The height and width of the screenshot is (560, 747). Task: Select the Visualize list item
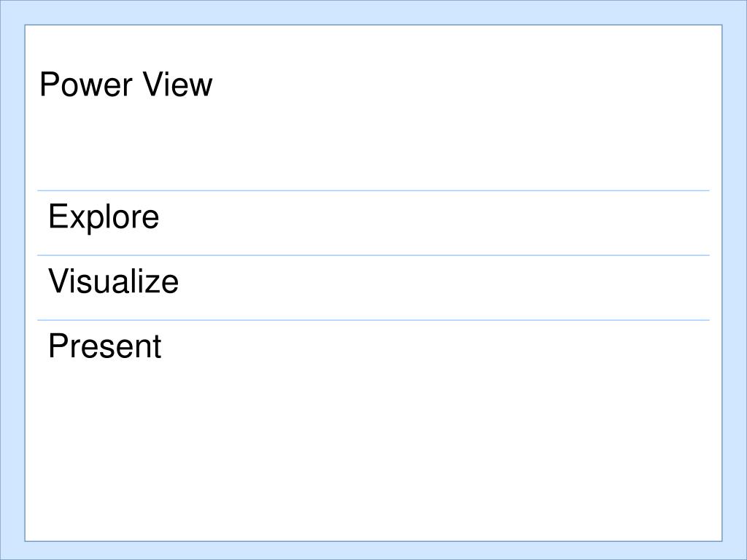113,281
